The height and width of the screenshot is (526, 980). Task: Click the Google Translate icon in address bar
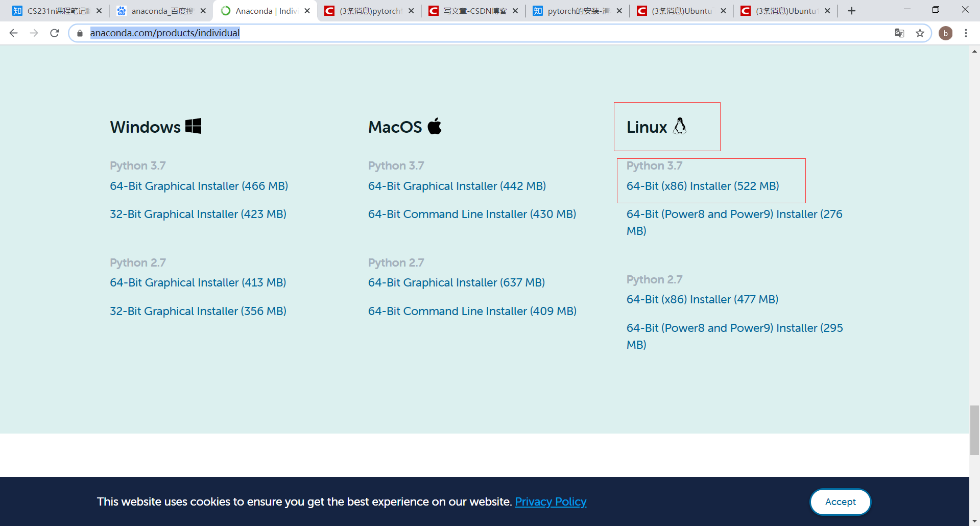[899, 33]
